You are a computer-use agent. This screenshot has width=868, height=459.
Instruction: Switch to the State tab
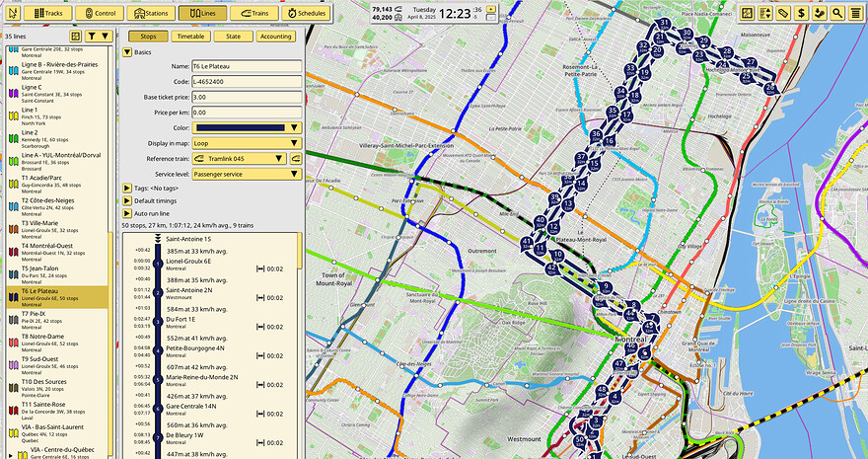[x=233, y=37]
